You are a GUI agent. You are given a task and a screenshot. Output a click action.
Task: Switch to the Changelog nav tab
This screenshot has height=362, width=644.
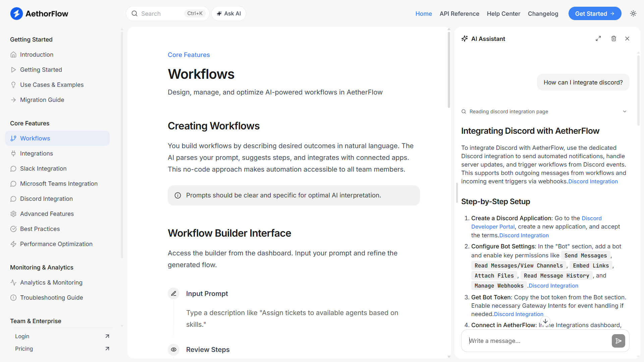pyautogui.click(x=543, y=13)
